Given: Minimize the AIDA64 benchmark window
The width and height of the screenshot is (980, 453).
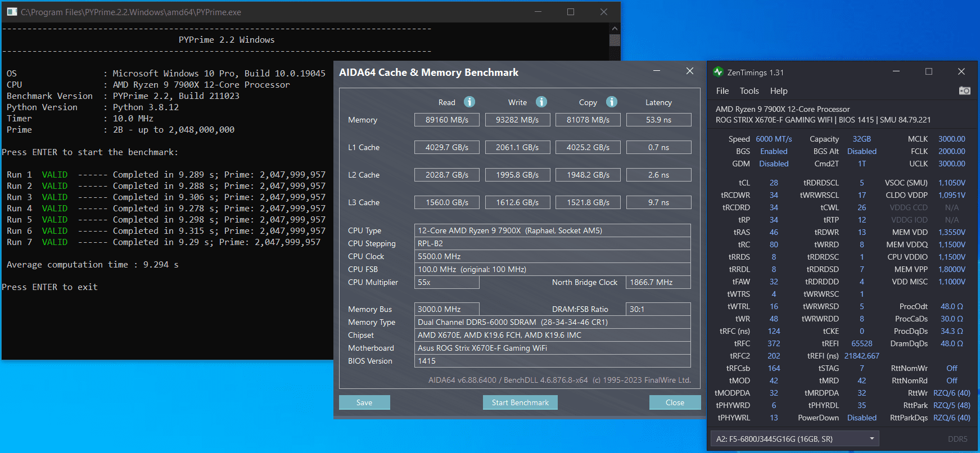Looking at the screenshot, I should click(657, 71).
